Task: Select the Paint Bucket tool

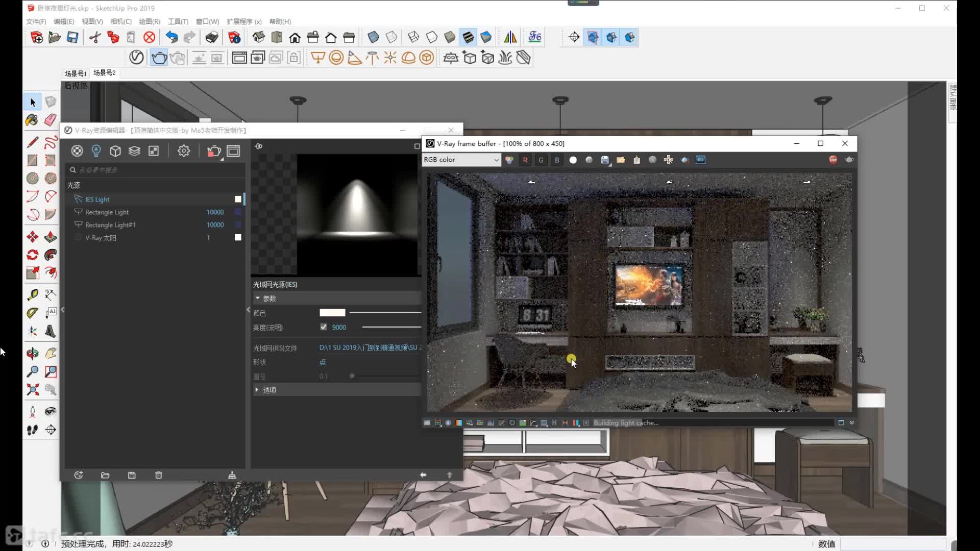Action: [32, 120]
